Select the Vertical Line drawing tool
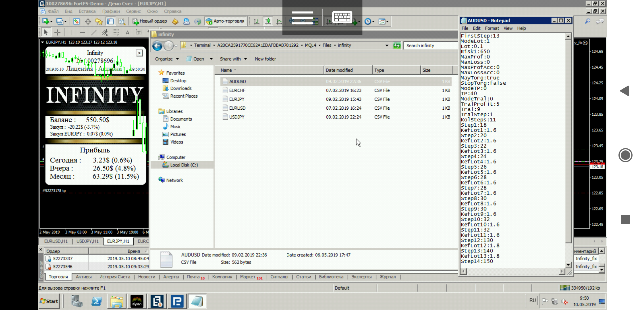Viewport: 644px width, 310px height. click(x=71, y=32)
